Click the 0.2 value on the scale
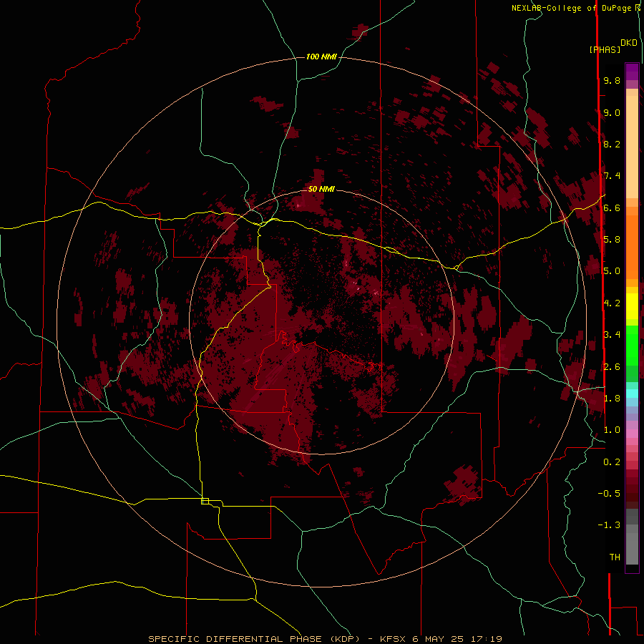The image size is (644, 644). click(x=612, y=462)
